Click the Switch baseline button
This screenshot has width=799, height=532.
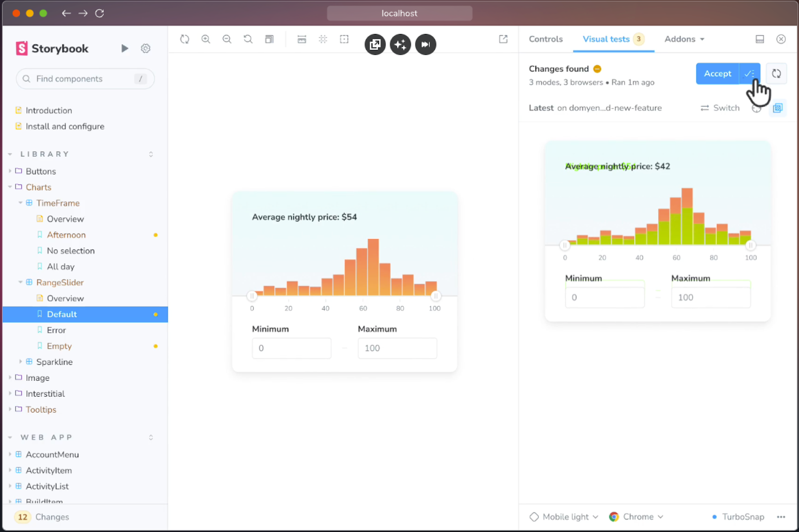pos(720,108)
